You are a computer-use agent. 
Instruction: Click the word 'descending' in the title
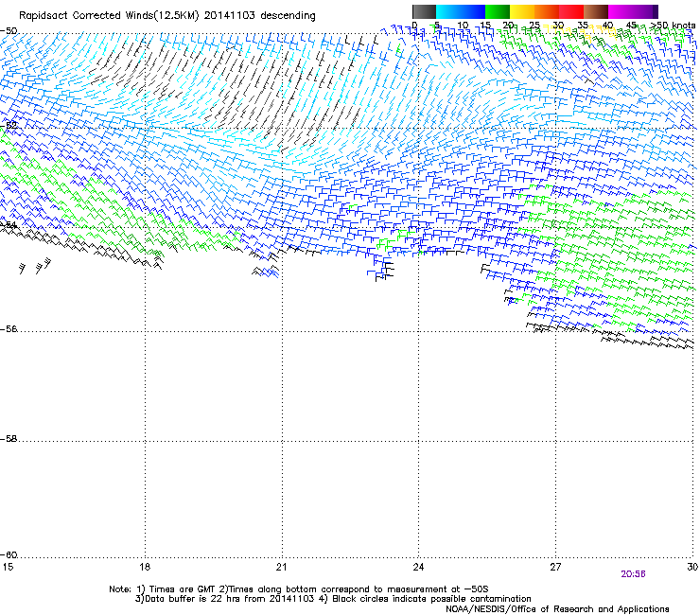pos(288,16)
